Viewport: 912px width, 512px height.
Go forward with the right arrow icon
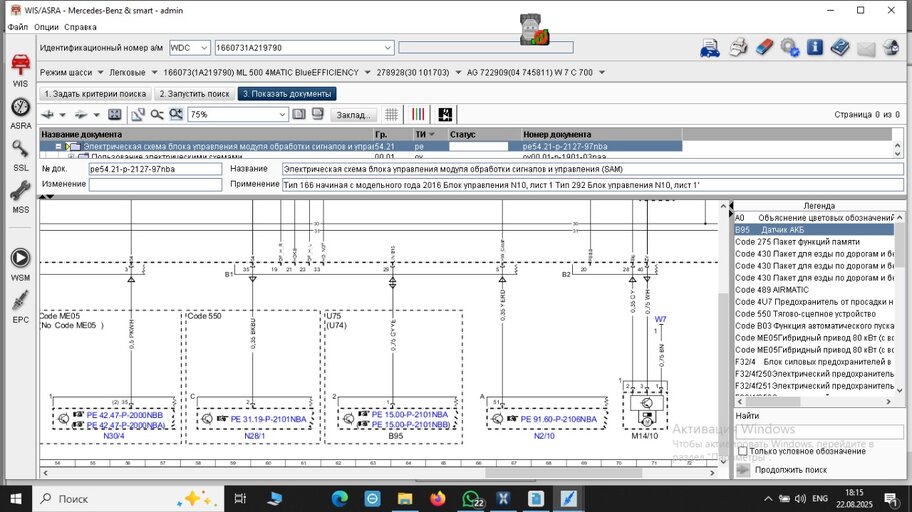(81, 115)
